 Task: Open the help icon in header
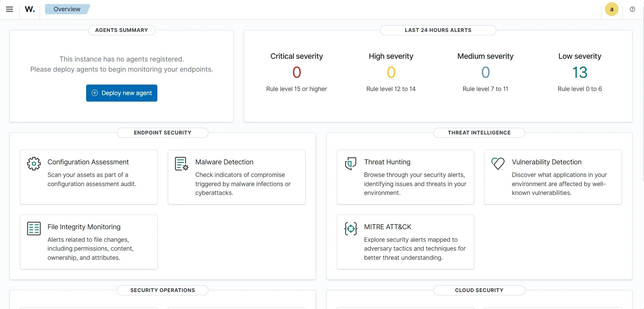[632, 9]
